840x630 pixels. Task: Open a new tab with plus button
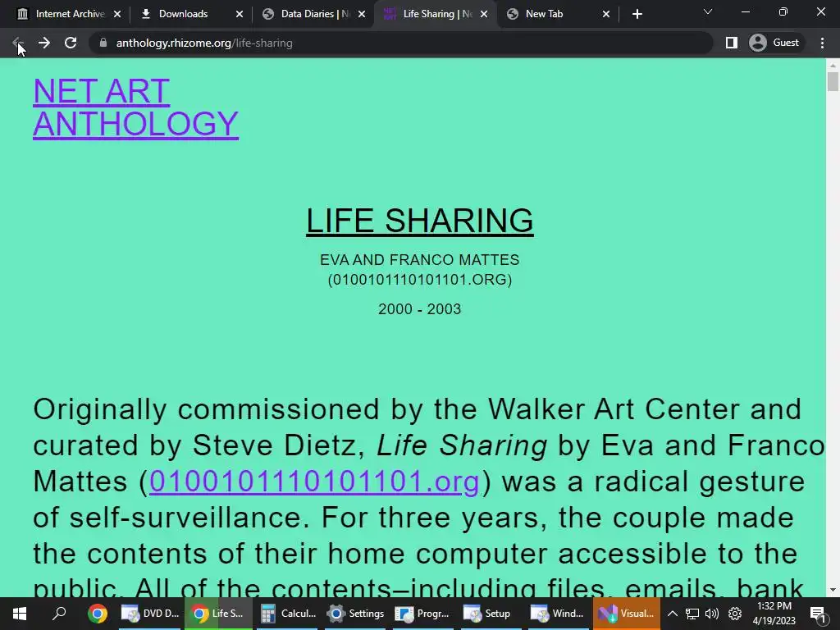[637, 14]
